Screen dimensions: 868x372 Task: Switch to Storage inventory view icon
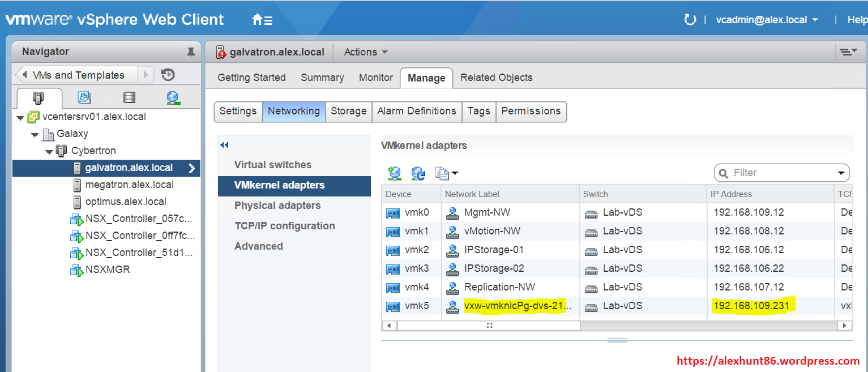pyautogui.click(x=129, y=97)
